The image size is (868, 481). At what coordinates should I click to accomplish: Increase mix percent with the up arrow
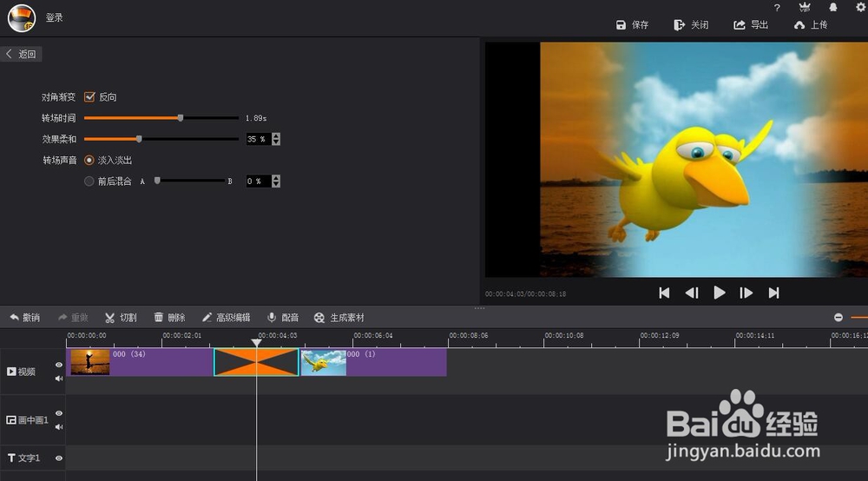276,178
